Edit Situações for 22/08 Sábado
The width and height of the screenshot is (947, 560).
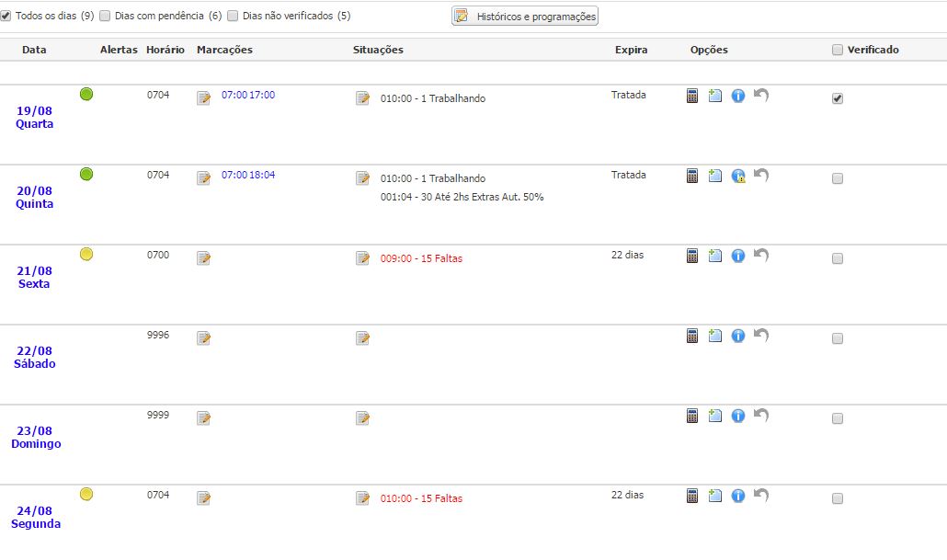pos(363,338)
